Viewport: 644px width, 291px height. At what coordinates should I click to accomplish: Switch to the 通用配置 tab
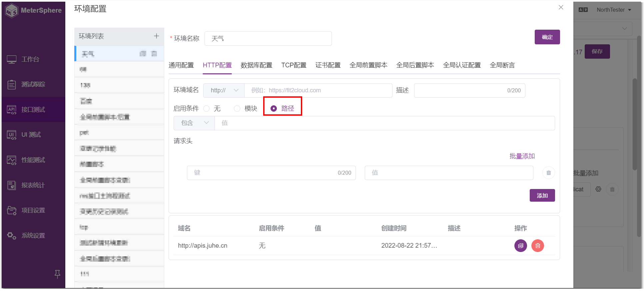181,65
